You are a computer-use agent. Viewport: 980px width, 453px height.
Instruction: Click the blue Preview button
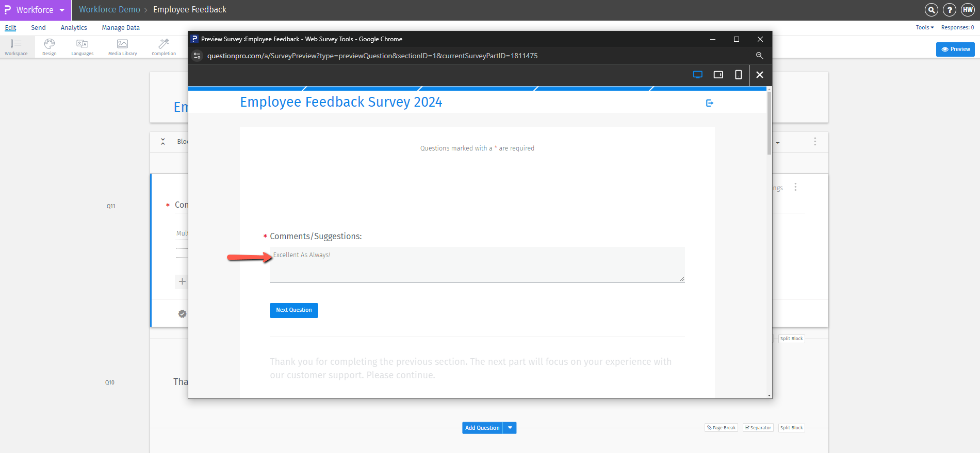[x=955, y=49]
